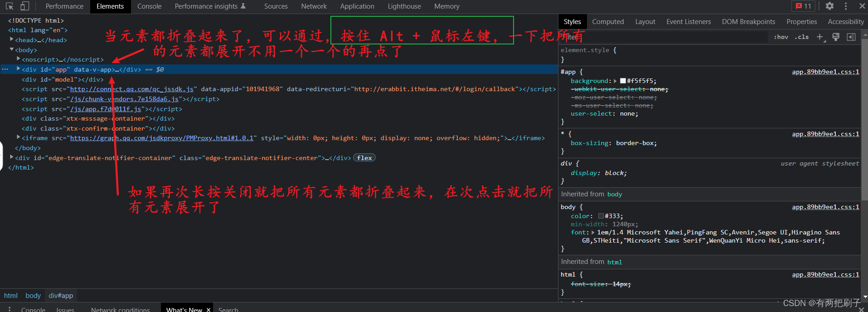Open app.89bb9ee1.css:1 link for * rule

[x=825, y=134]
